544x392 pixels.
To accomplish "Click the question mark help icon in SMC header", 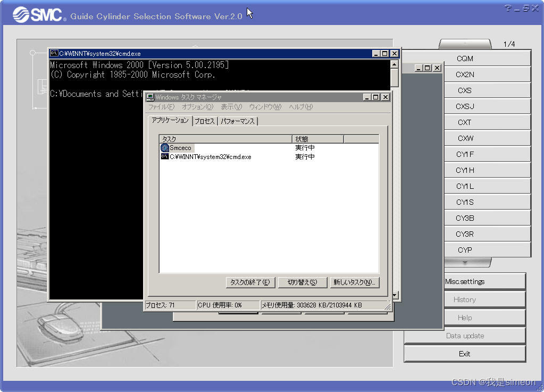I will click(508, 8).
